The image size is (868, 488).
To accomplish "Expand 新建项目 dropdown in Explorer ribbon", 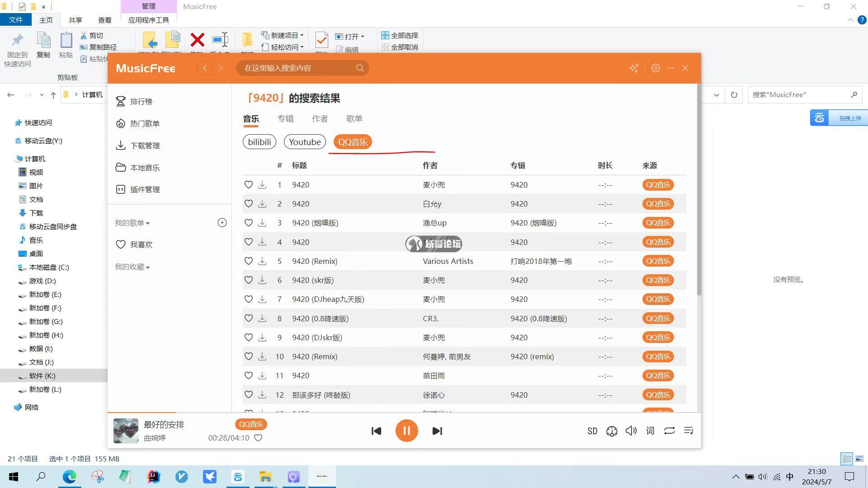I will [302, 35].
